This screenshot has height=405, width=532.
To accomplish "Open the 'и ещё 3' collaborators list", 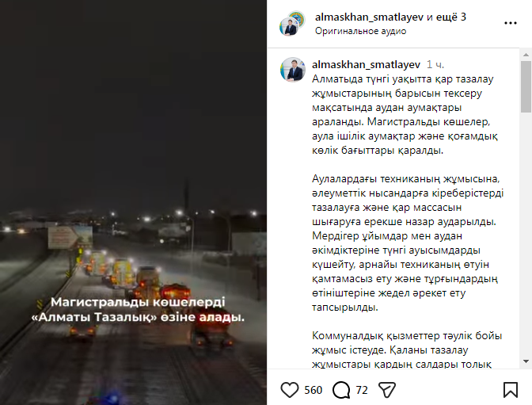I will [x=446, y=17].
